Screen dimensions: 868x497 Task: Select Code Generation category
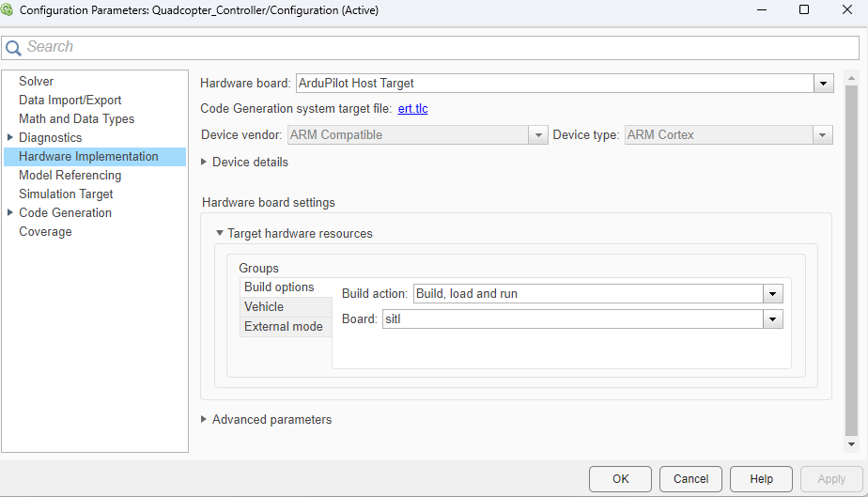(x=66, y=213)
